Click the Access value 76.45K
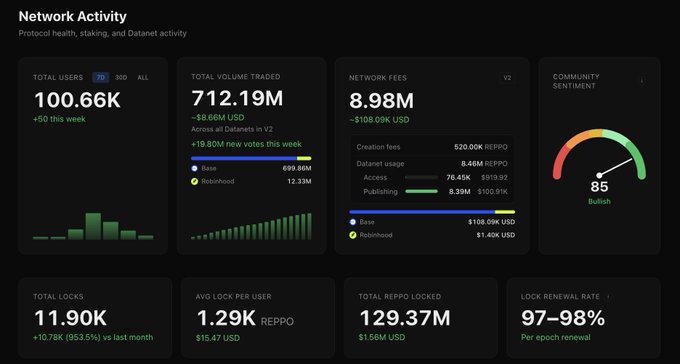This screenshot has width=680, height=364. 458,177
